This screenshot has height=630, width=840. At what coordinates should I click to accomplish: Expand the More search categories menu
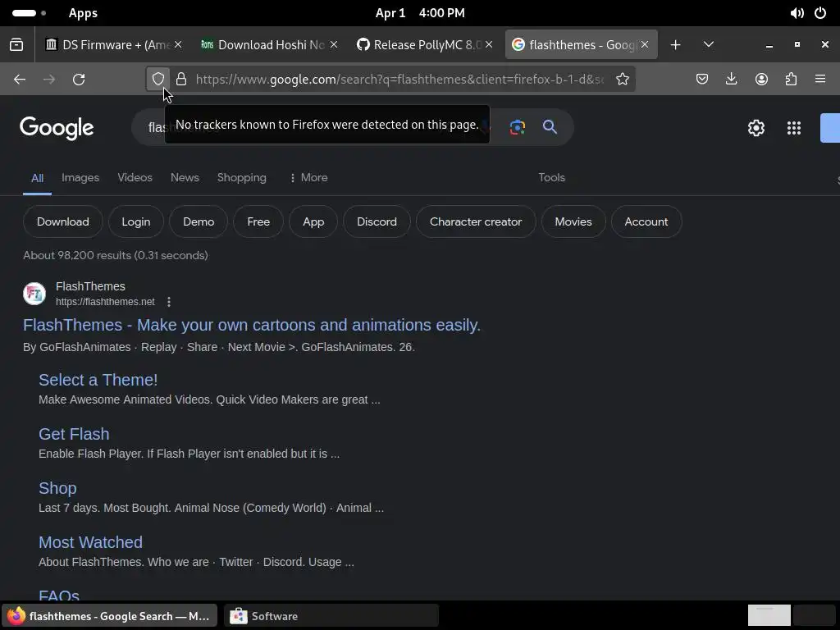coord(308,177)
